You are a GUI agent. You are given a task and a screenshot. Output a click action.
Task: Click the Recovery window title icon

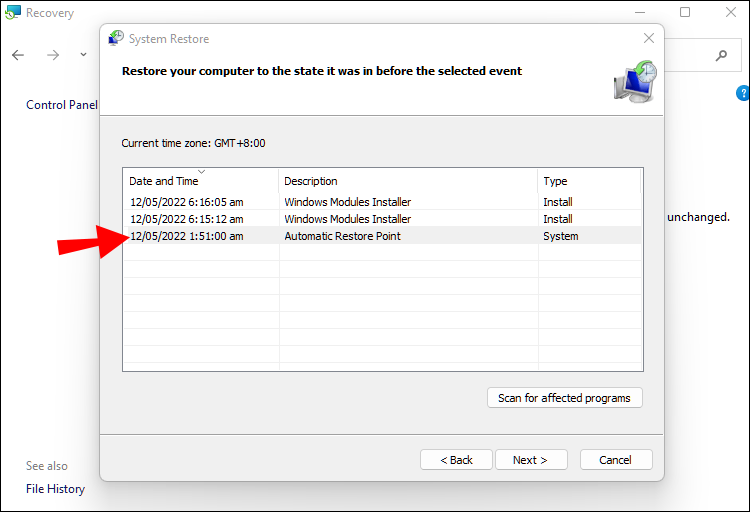point(12,13)
